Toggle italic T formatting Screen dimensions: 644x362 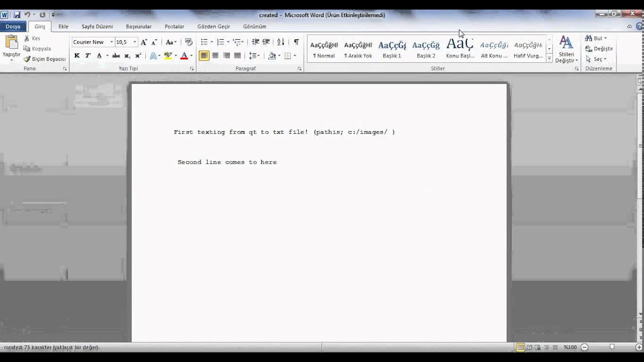pos(88,56)
